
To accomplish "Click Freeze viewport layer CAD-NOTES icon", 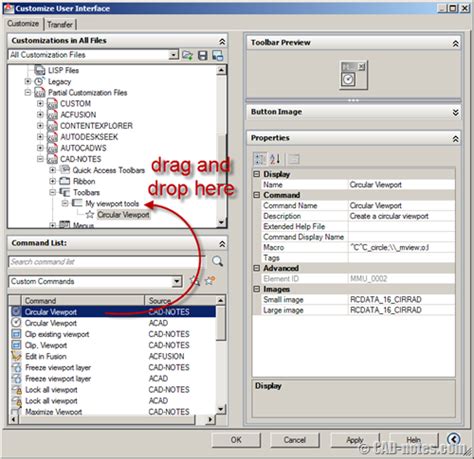I will (16, 367).
